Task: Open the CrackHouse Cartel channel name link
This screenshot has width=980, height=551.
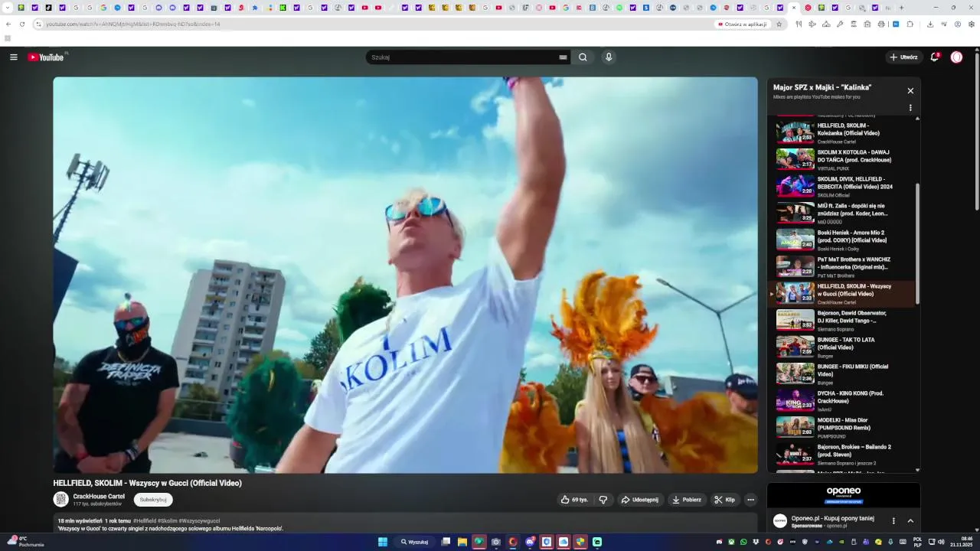Action: (99, 496)
